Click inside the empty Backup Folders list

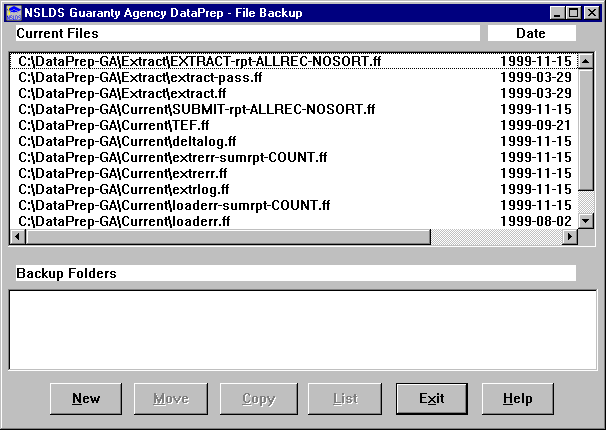tap(302, 329)
